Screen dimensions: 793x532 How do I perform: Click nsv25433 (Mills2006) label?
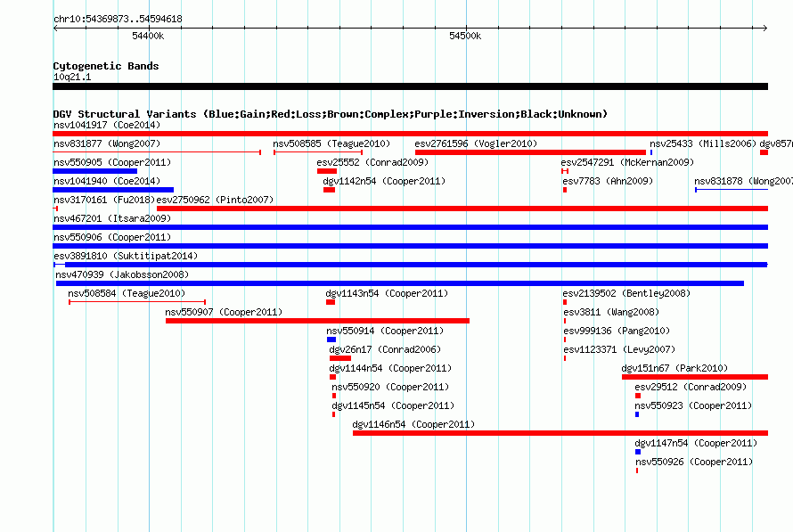[703, 143]
